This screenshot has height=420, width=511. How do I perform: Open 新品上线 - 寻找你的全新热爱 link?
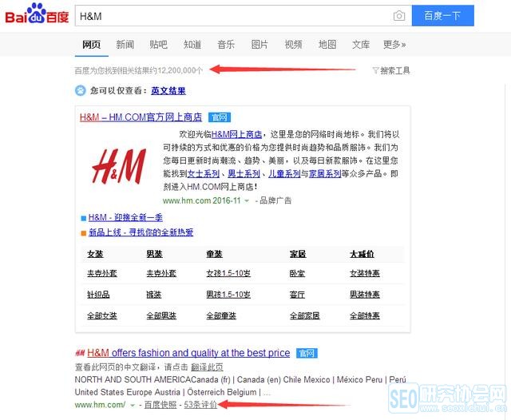[x=141, y=232]
